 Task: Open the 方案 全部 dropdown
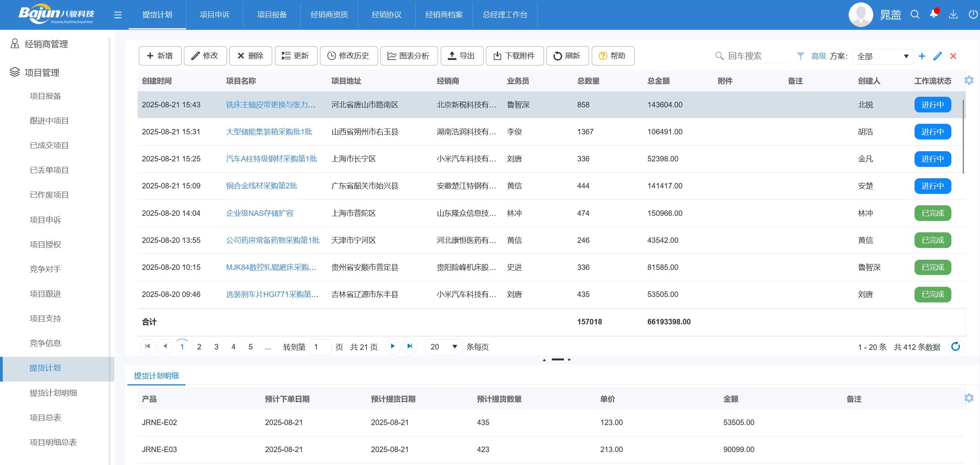click(x=882, y=56)
